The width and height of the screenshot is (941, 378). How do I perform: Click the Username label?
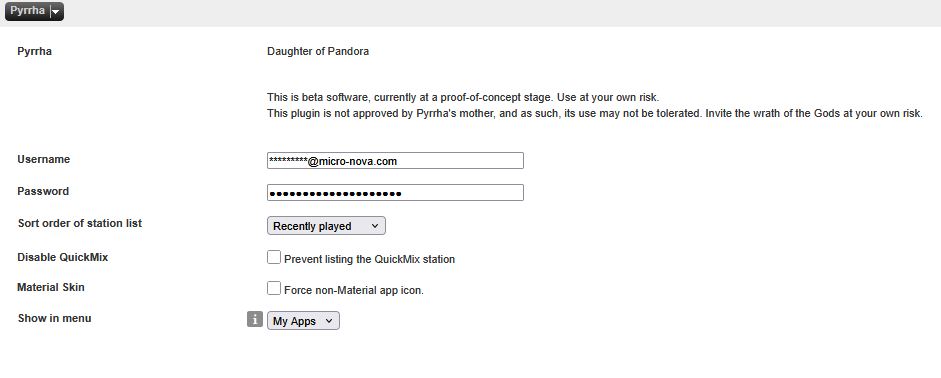pos(43,159)
